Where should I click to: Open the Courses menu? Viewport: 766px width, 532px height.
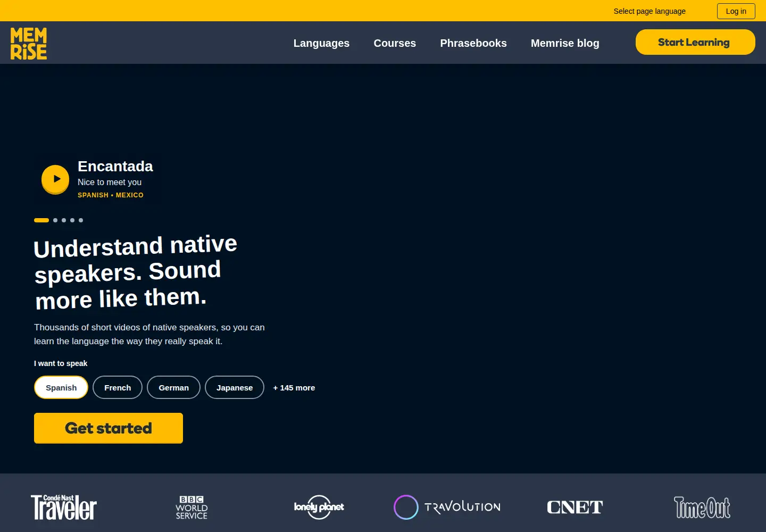(x=395, y=43)
